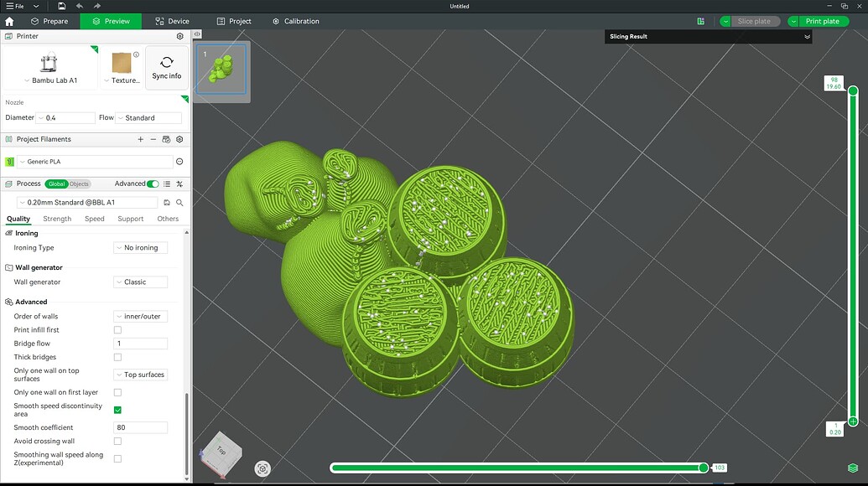Click the Slice plate button
Screen dimensions: 868x486
(x=753, y=21)
